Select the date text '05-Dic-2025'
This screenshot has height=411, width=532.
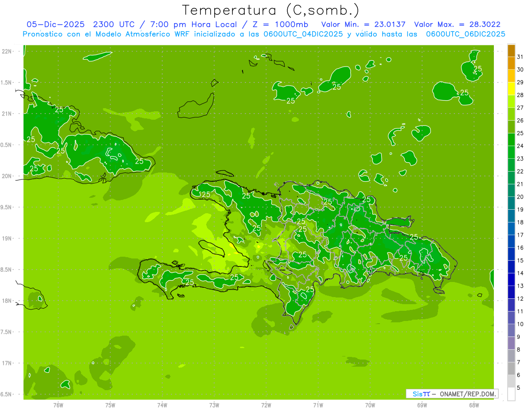55,24
